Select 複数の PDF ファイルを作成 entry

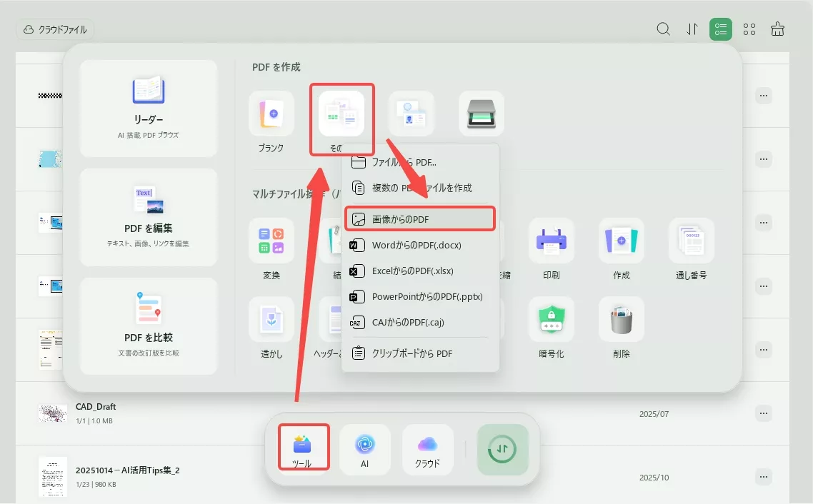click(x=420, y=188)
